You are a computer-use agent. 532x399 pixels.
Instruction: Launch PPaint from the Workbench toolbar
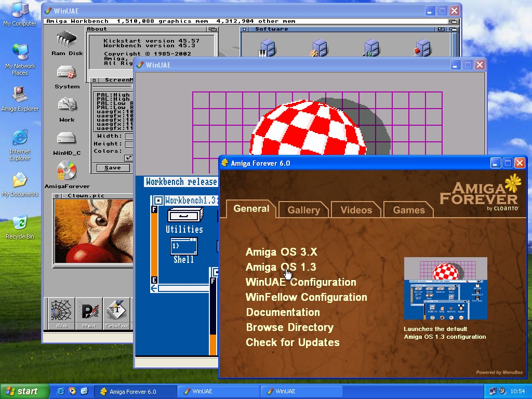(89, 313)
